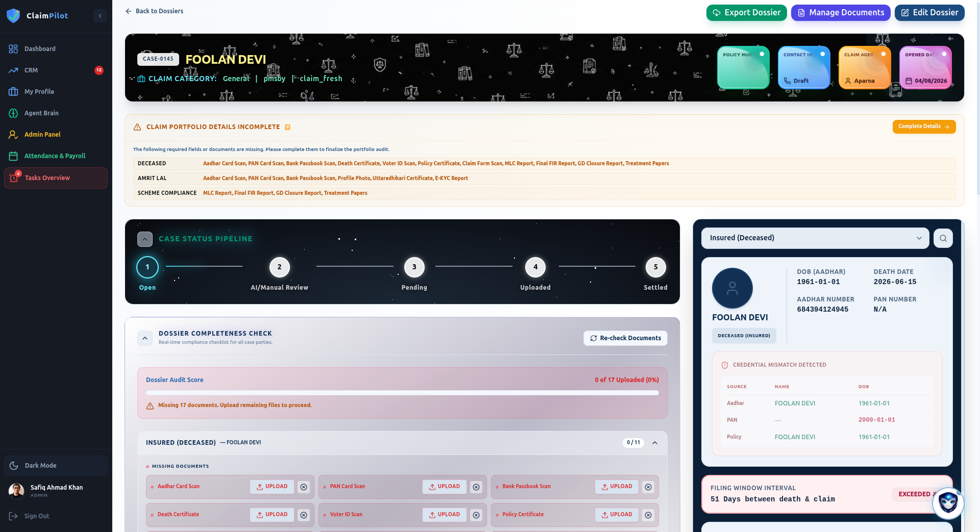
Task: Open the Dashboard icon in sidebar
Action: point(13,49)
